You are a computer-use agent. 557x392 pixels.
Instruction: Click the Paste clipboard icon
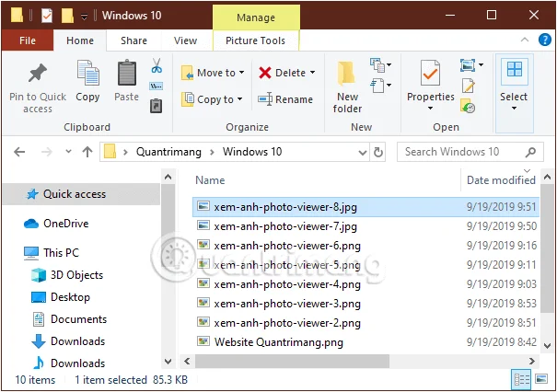pos(127,73)
